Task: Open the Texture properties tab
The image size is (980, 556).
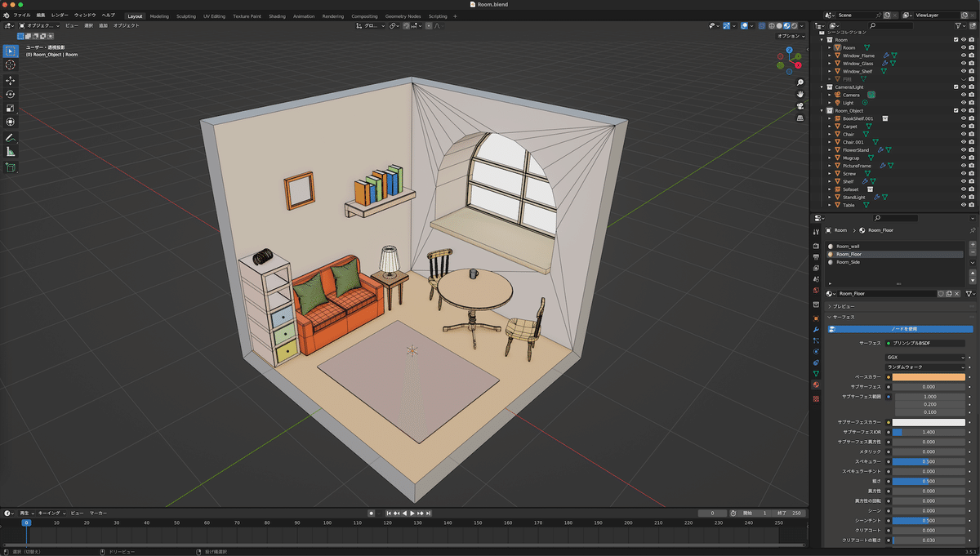Action: 816,398
